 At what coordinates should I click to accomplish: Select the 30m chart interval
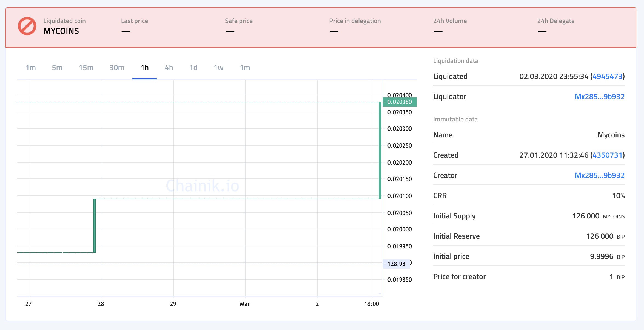tap(117, 68)
